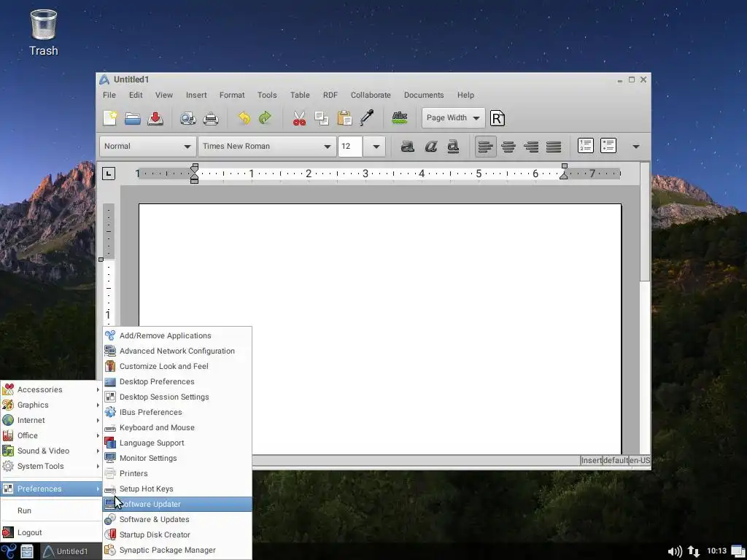The width and height of the screenshot is (747, 560).
Task: Expand the Office submenu
Action: (x=52, y=435)
